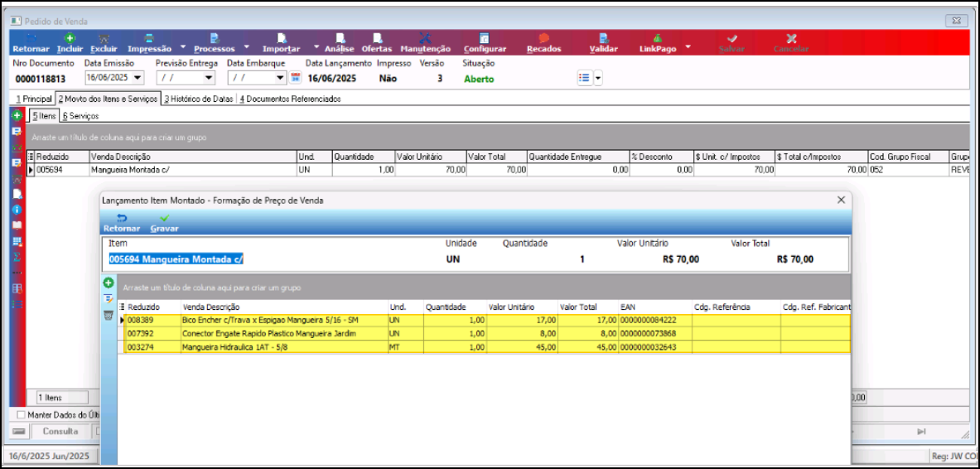The height and width of the screenshot is (469, 980).
Task: Click the calendar icon beside Data Embarque
Action: (296, 78)
